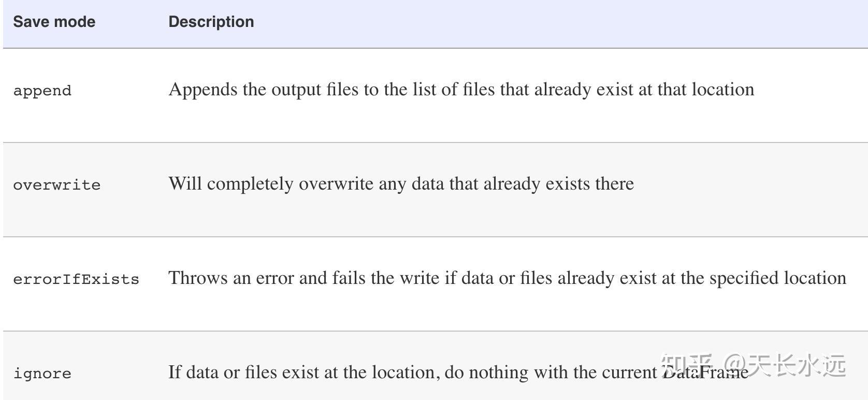Select the append save mode cell

42,91
